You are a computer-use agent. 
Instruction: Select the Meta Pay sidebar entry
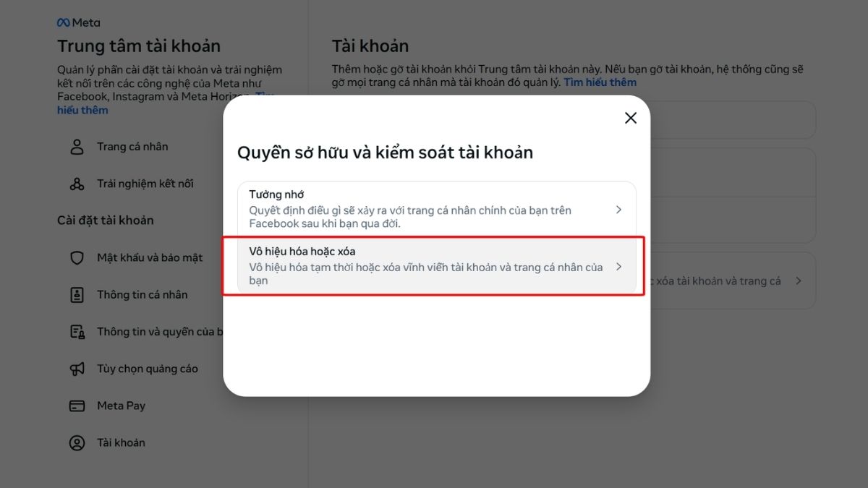[122, 406]
